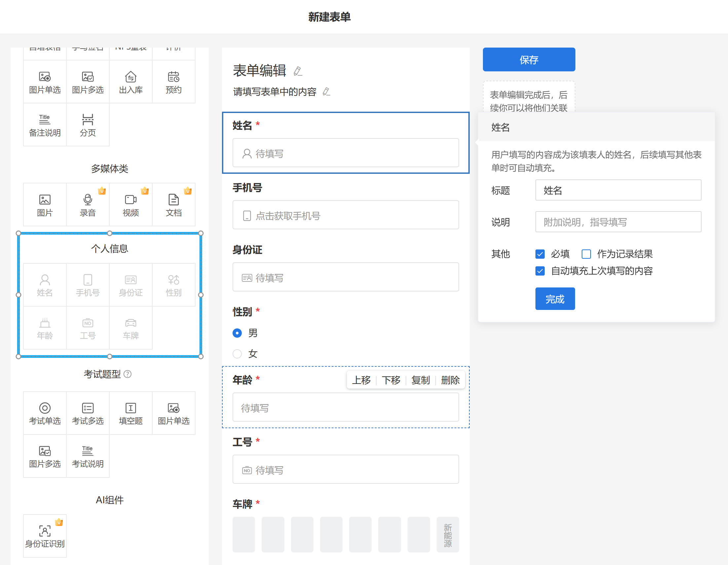Viewport: 728px width, 565px height.
Task: Add the 图片单选 component
Action: [x=45, y=82]
